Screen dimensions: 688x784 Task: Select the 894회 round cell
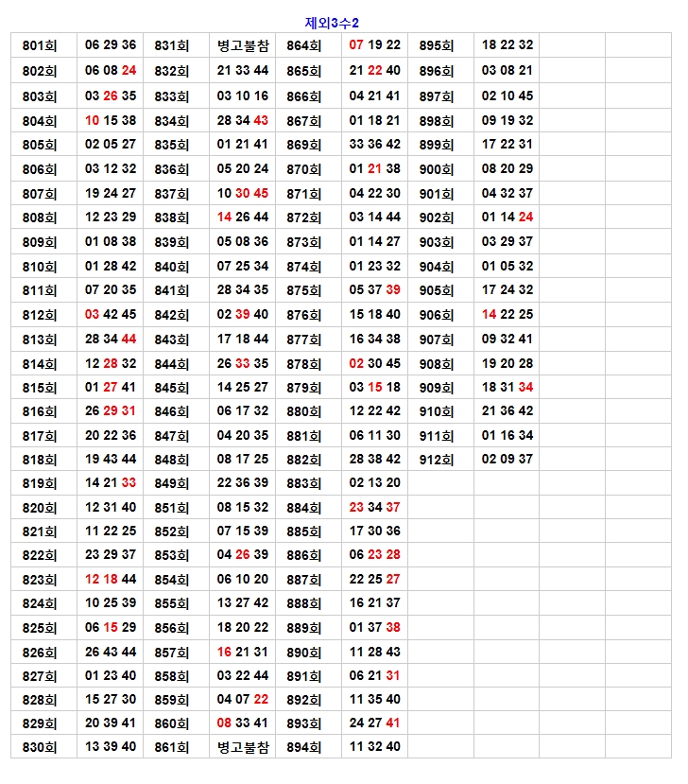[304, 747]
